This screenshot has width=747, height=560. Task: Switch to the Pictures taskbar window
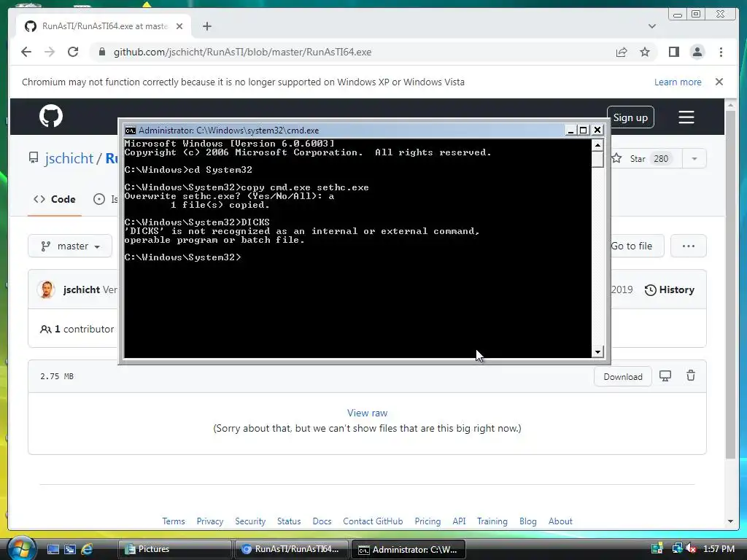tap(174, 549)
